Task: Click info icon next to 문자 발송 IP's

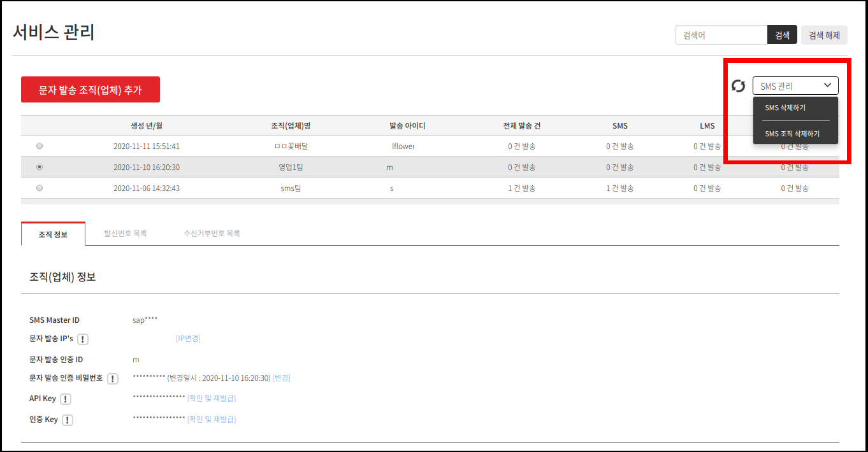Action: (83, 339)
